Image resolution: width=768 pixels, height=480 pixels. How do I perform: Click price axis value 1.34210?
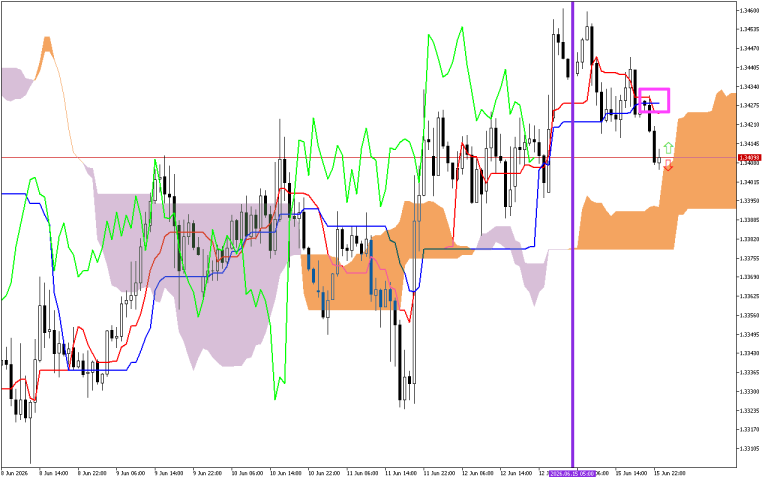tap(750, 125)
